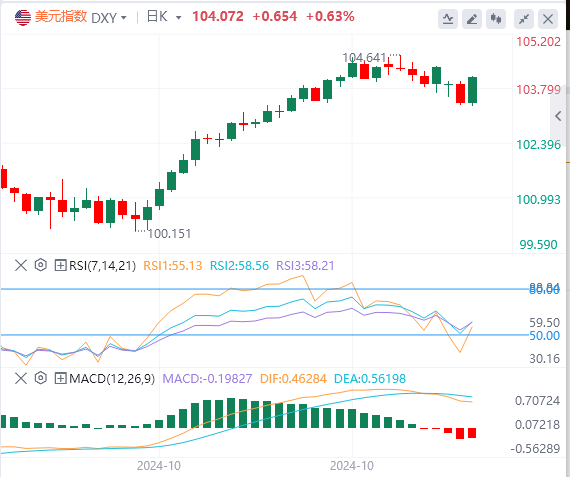Click the US flag icon beside 美元指数

[23, 17]
